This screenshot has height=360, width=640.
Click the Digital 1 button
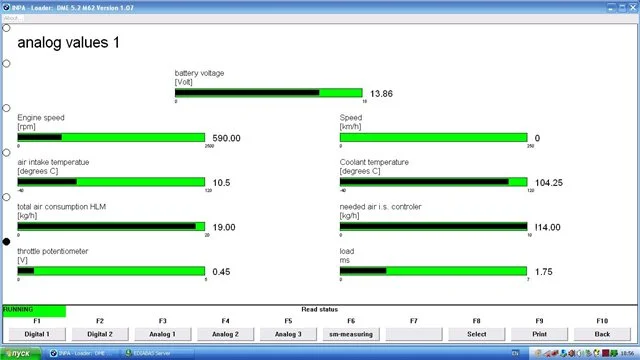pyautogui.click(x=37, y=334)
